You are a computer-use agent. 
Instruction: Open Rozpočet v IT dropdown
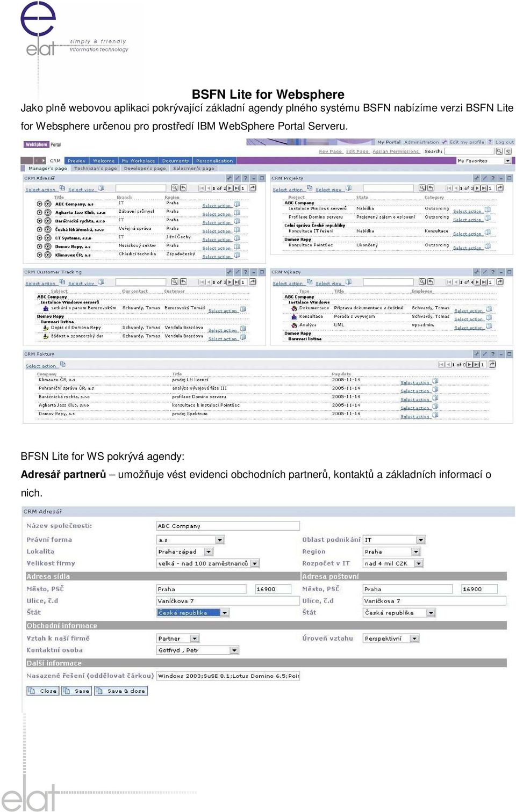(x=419, y=563)
